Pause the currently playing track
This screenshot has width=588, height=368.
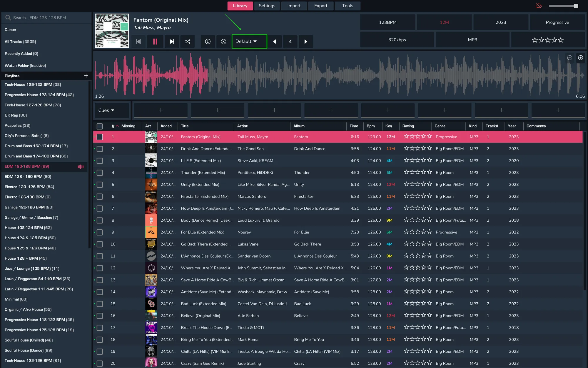tap(155, 42)
